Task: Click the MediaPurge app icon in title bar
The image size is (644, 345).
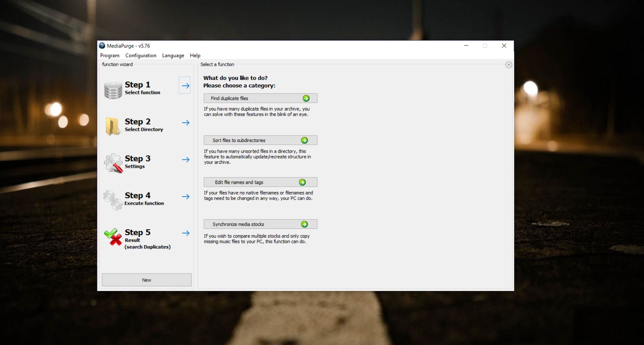Action: pyautogui.click(x=102, y=46)
